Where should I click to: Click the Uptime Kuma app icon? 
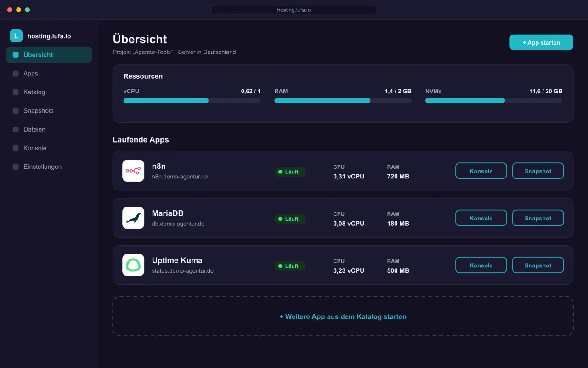coord(133,265)
